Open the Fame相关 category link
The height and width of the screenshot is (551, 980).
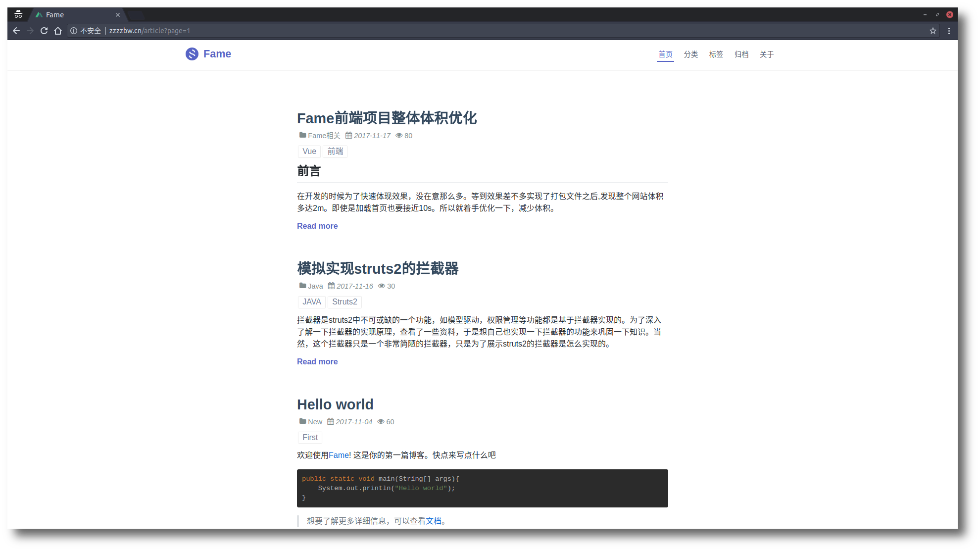tap(324, 136)
